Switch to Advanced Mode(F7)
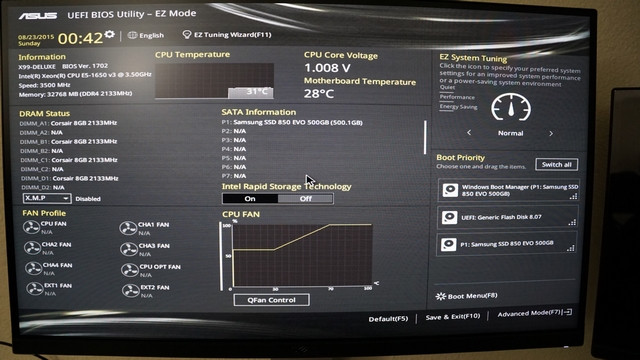This screenshot has height=360, width=640. pyautogui.click(x=534, y=313)
